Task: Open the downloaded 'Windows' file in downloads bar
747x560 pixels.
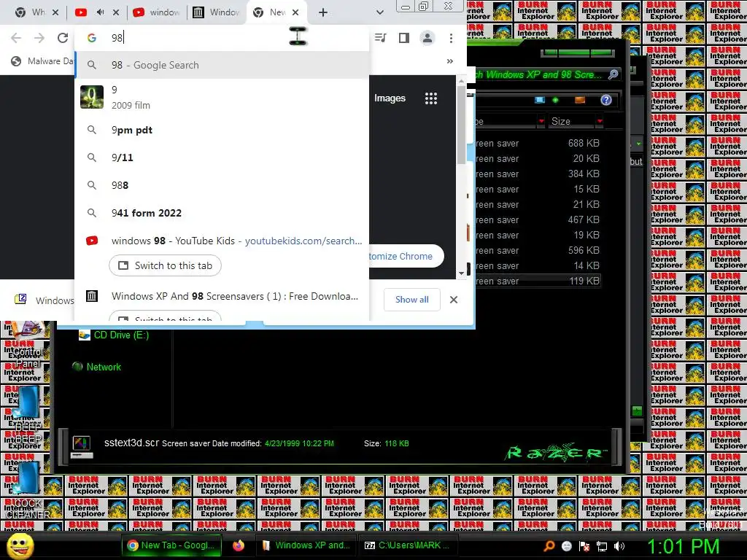Action: pyautogui.click(x=43, y=300)
